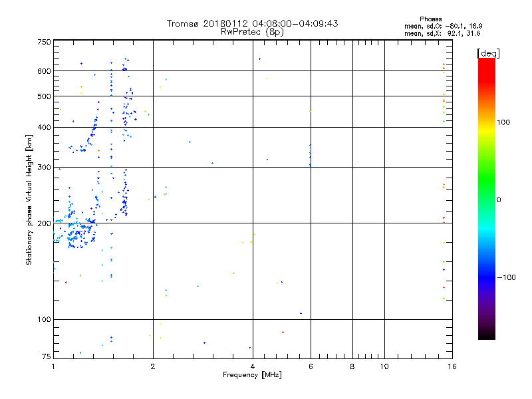Image resolution: width=532 pixels, height=399 pixels.
Task: Click the red data point near 5 MHz below 100 km
Action: click(283, 332)
